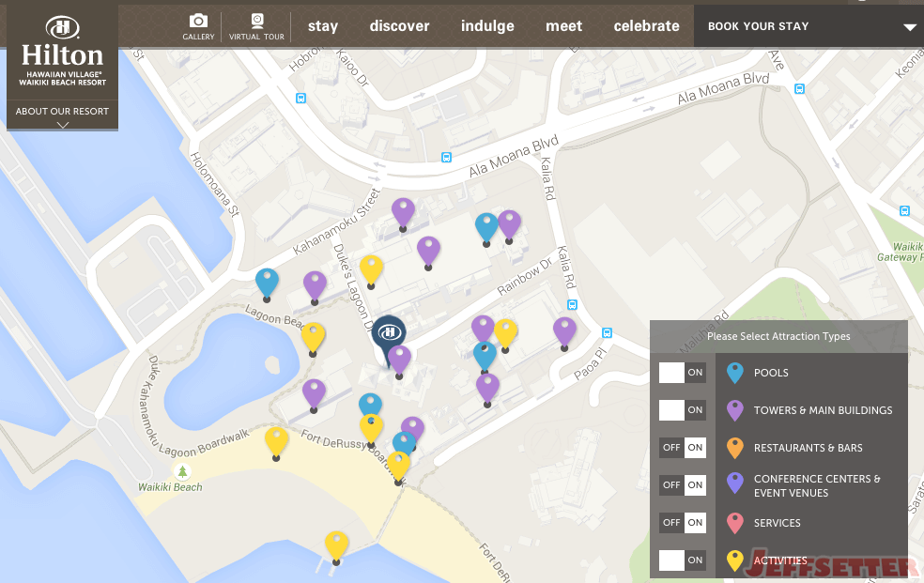Viewport: 924px width, 583px height.
Task: Select purple tower pin on Kahanamoku Street
Action: tap(403, 213)
